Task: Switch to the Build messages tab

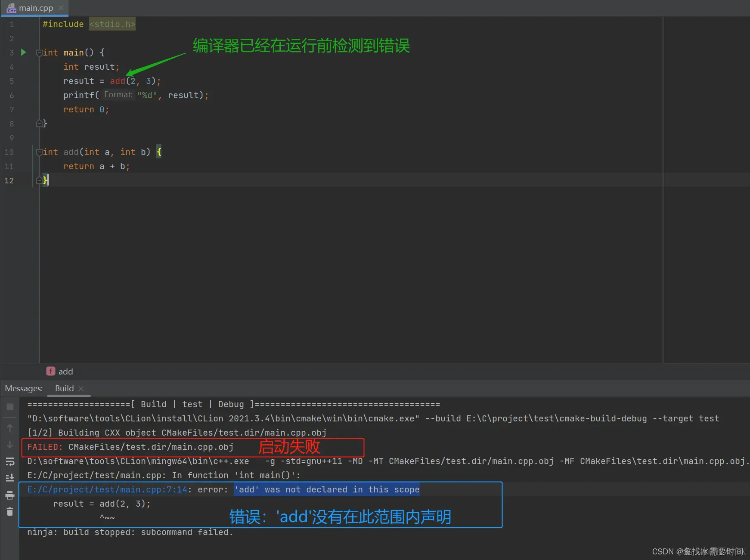Action: (x=65, y=388)
